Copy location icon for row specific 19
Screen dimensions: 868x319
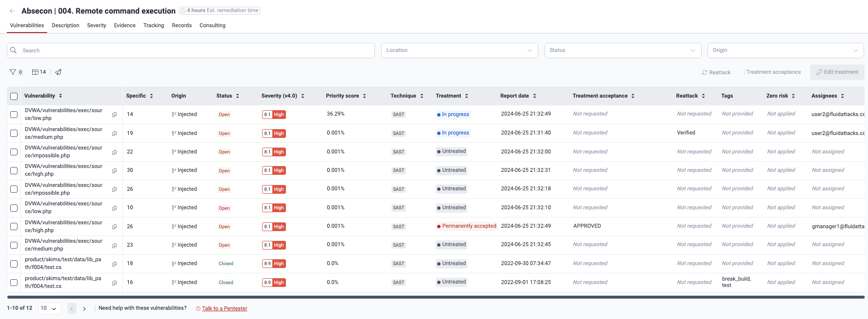(114, 134)
